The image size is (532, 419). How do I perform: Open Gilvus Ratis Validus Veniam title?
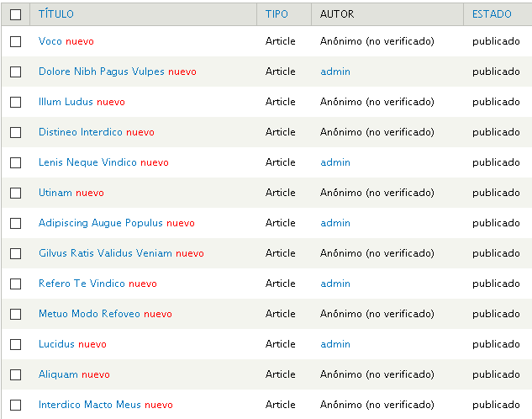click(x=105, y=253)
